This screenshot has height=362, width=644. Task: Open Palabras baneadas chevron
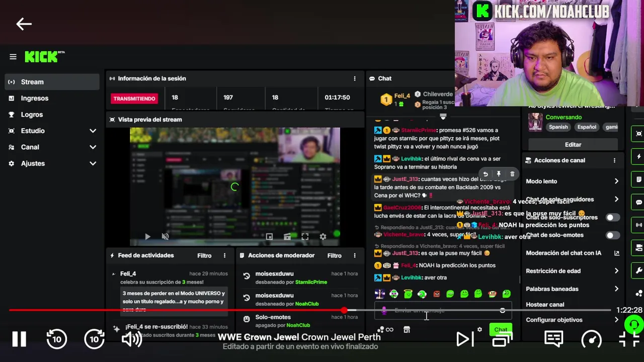(x=616, y=289)
